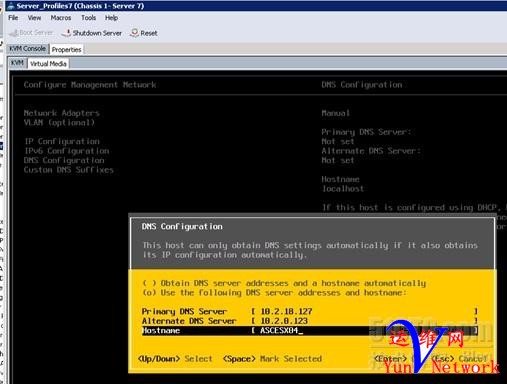Open the View menu
Image resolution: width=507 pixels, height=384 pixels.
(34, 18)
